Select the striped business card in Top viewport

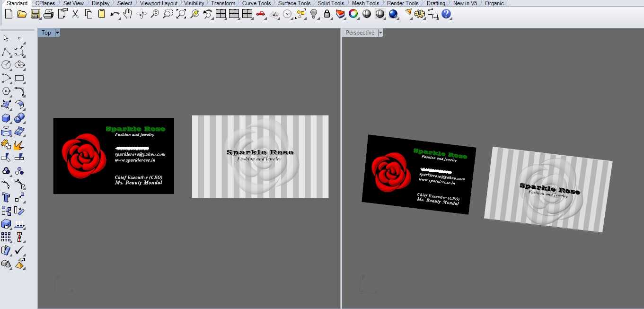click(260, 157)
